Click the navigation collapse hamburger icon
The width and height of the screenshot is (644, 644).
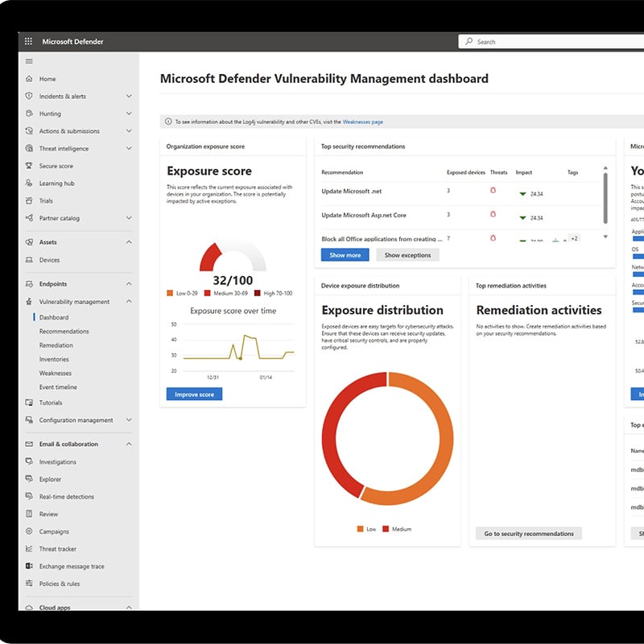(29, 60)
